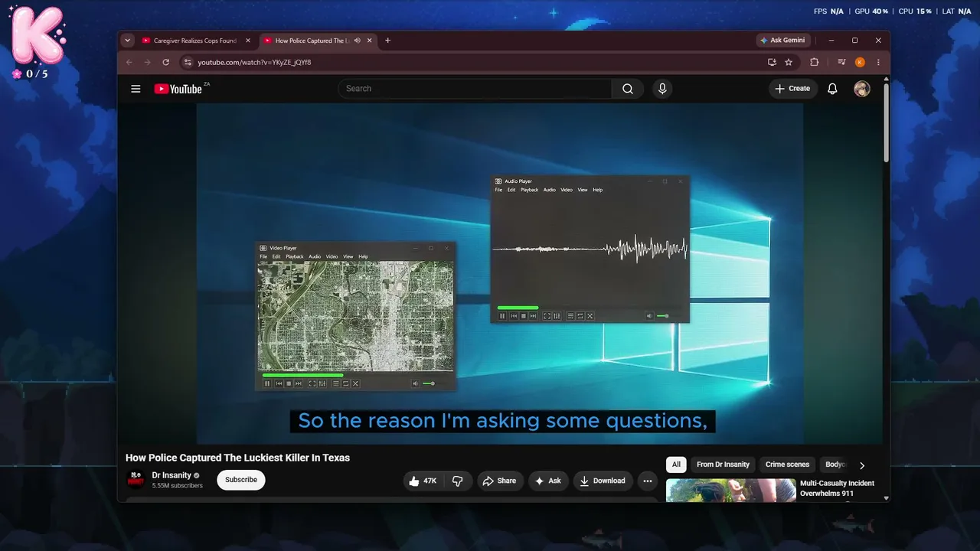Click the FPS N/A overlay readout
The height and width of the screenshot is (551, 980).
coord(829,11)
